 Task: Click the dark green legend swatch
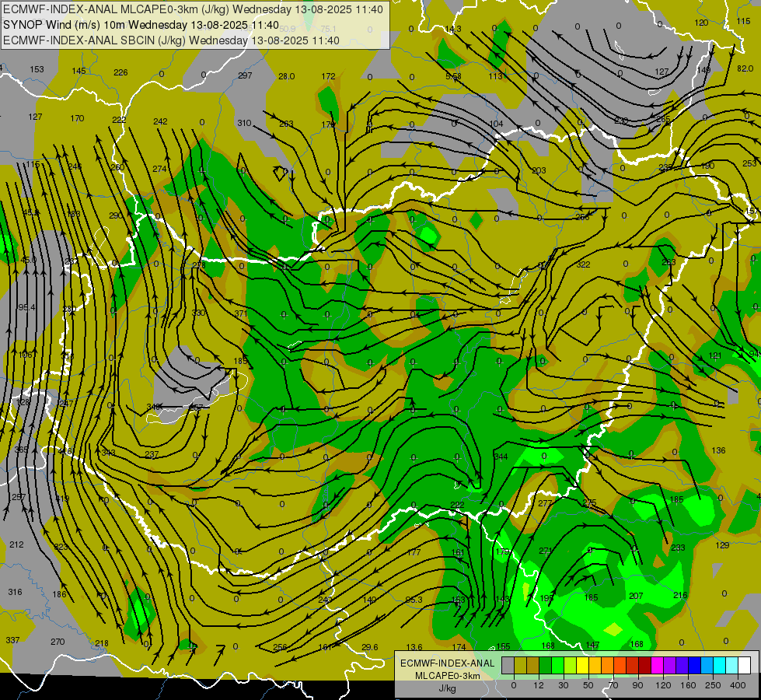click(546, 665)
